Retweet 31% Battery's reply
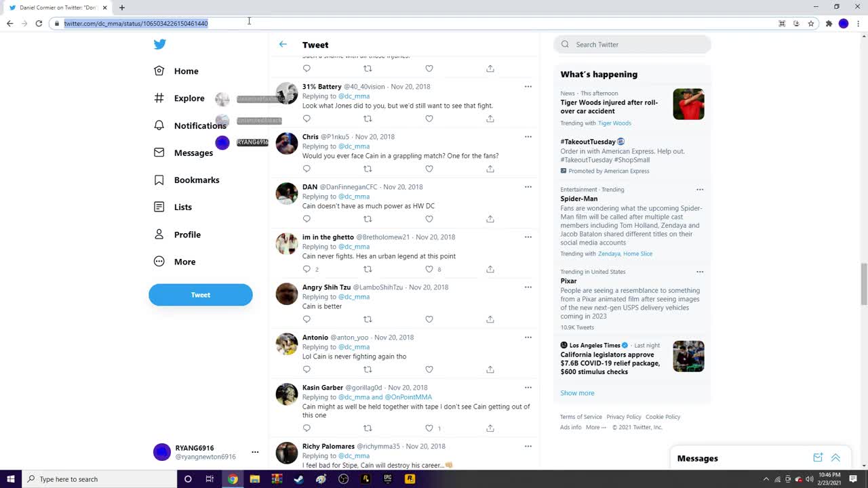Viewport: 868px width, 488px height. click(x=368, y=119)
